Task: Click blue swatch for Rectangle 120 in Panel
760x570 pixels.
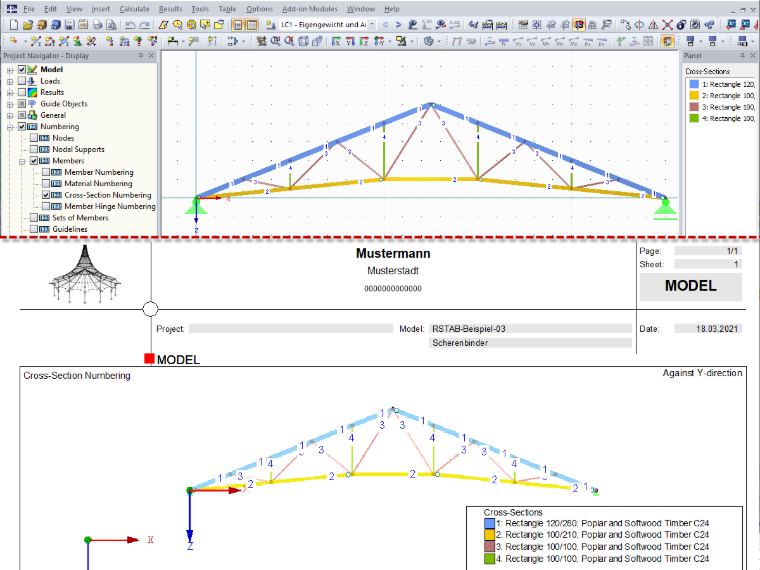Action: coord(694,84)
